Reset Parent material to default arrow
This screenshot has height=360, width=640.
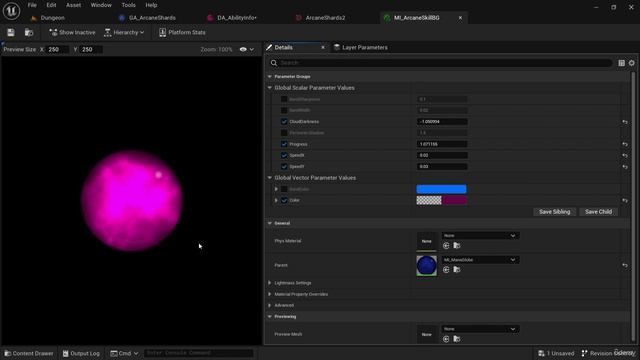click(624, 265)
